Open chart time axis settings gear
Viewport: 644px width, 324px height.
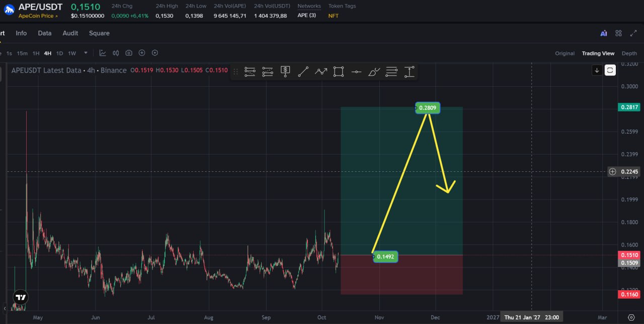[631, 317]
